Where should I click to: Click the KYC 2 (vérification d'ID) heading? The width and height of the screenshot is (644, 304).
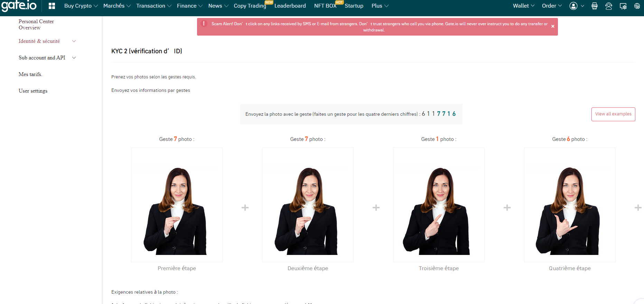pos(147,51)
